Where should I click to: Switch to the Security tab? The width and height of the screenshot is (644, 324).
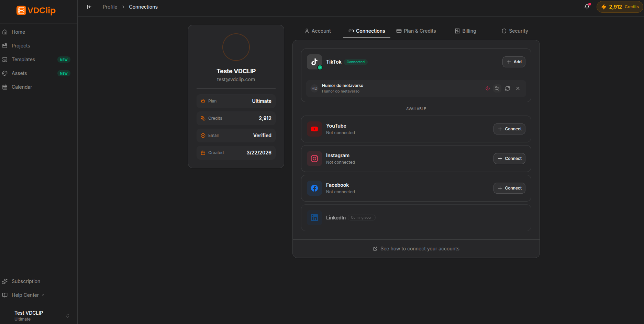[x=515, y=31]
